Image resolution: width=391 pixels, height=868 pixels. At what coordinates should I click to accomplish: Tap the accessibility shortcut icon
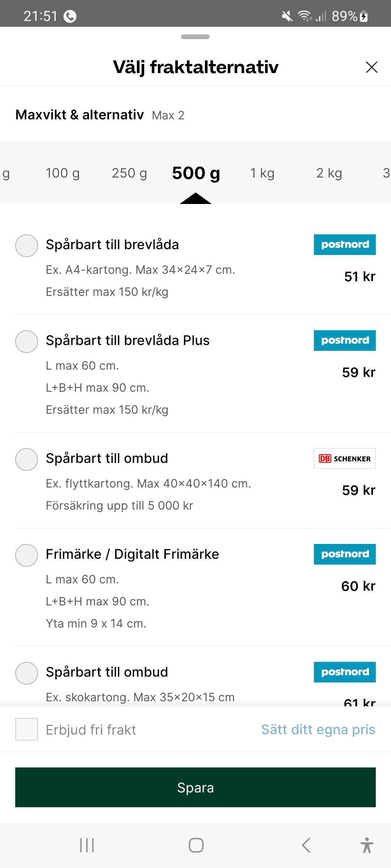367,845
